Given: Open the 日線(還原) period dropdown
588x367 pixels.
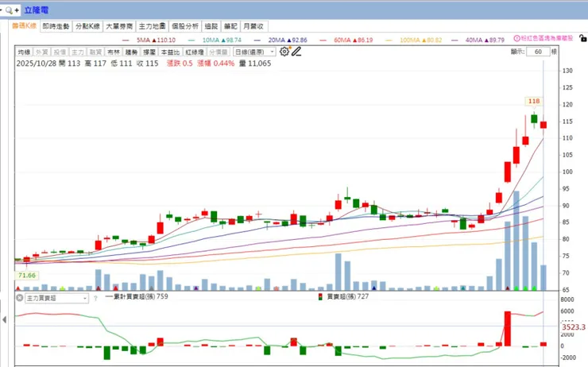Looking at the screenshot, I should pyautogui.click(x=254, y=52).
